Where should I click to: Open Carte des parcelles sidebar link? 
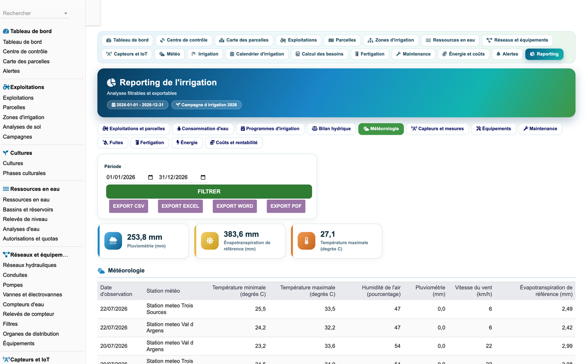[26, 61]
